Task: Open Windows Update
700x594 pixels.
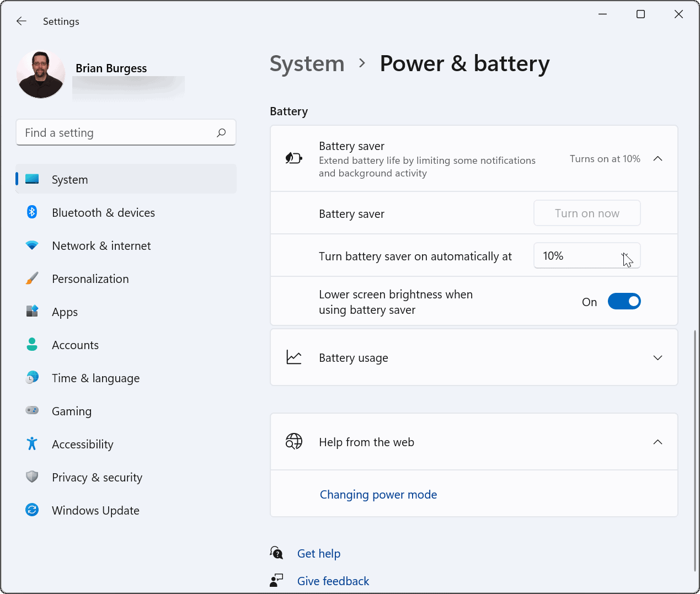Action: [x=95, y=510]
